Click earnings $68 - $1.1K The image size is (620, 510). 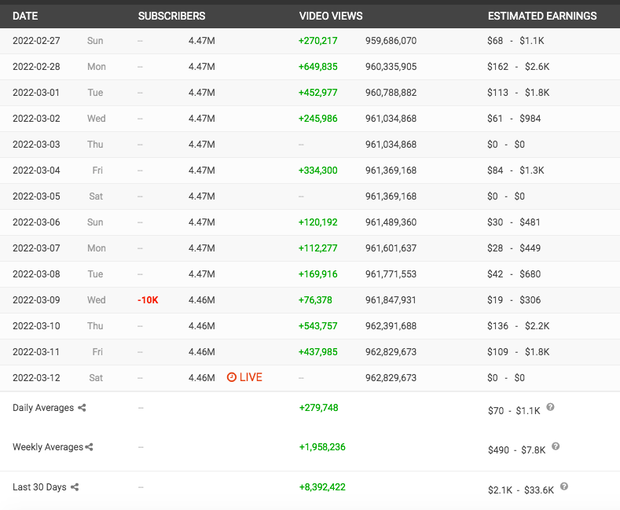coord(516,41)
